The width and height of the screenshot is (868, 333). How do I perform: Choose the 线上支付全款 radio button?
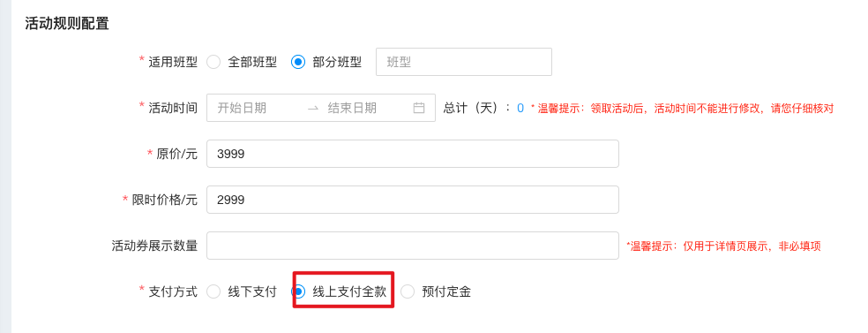pos(298,292)
